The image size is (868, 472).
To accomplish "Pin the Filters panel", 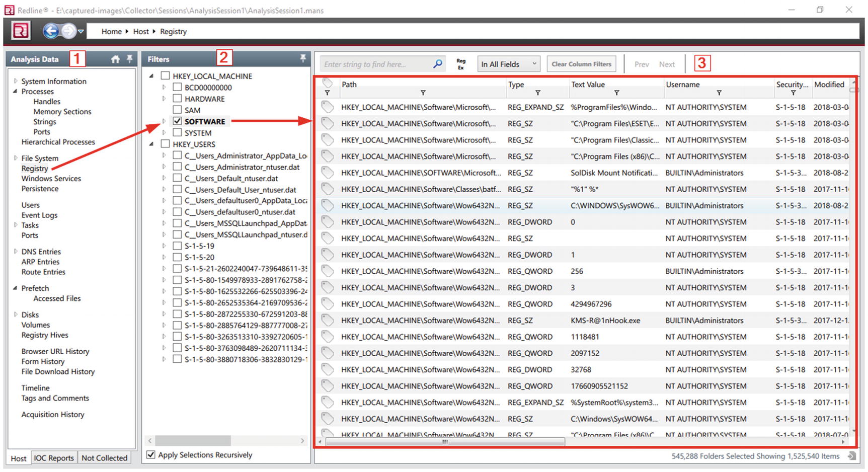I will click(303, 58).
